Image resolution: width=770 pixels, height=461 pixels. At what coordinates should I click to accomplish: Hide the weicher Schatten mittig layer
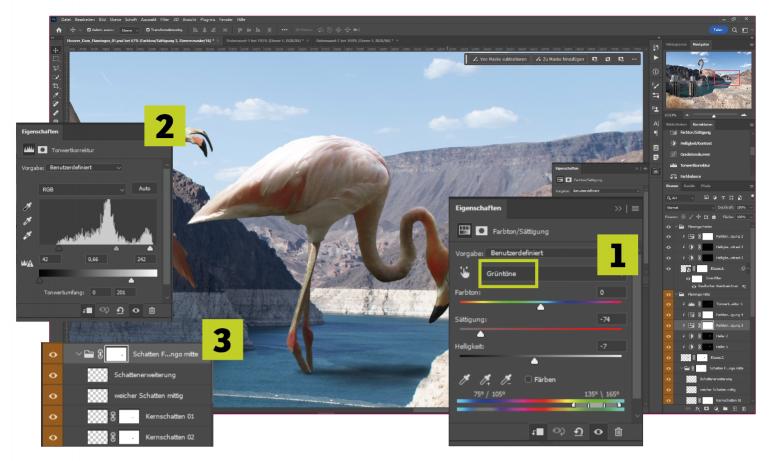pos(53,396)
